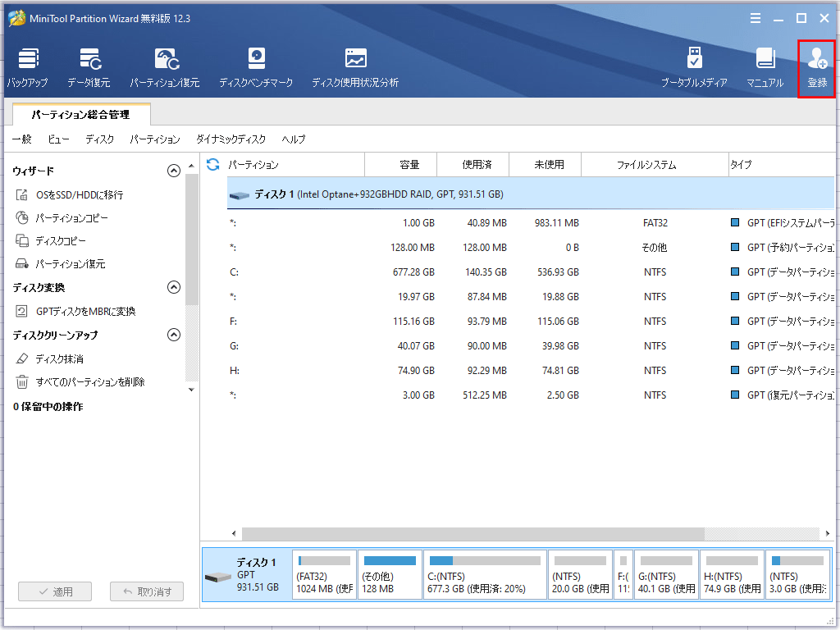840x630 pixels.
Task: Select the 19.97 GB NTFS partition row
Action: point(531,297)
